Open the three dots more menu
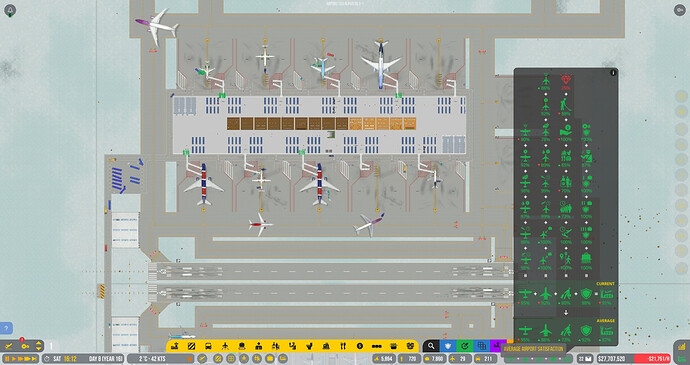The width and height of the screenshot is (690, 365). (377, 346)
